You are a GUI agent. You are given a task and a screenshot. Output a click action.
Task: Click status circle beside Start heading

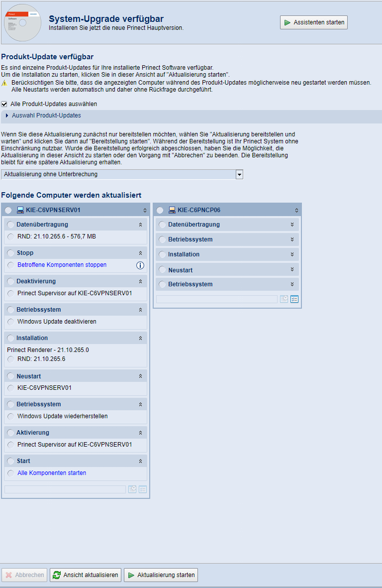click(x=10, y=461)
